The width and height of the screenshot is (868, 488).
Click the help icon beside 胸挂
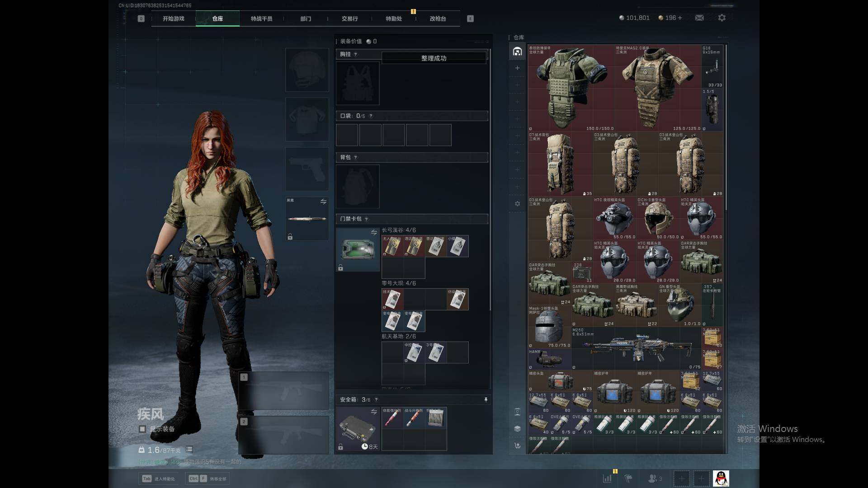[x=355, y=54]
